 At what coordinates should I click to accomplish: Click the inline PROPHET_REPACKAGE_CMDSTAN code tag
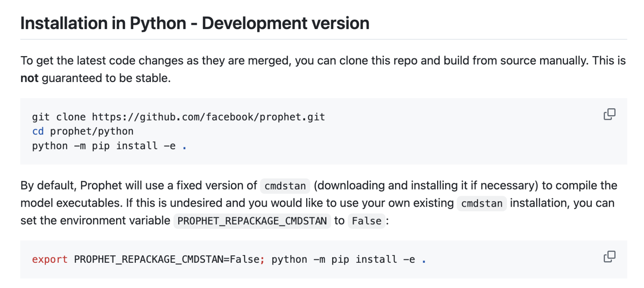252,221
